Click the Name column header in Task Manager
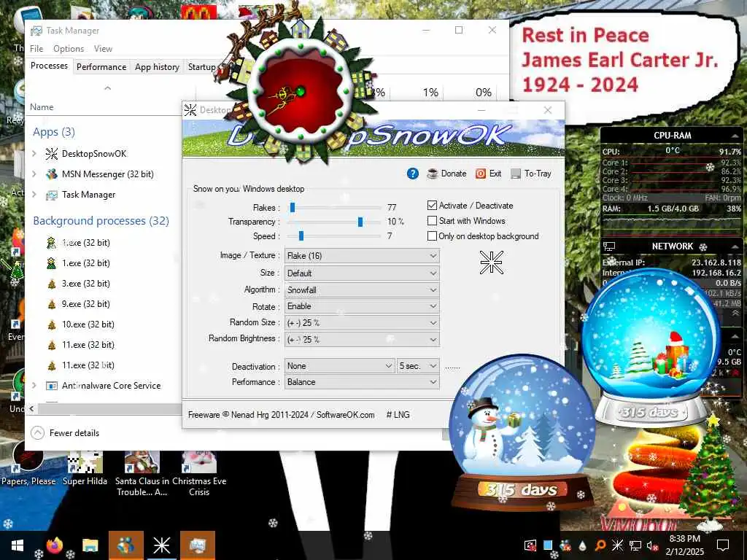The image size is (747, 560). click(42, 107)
